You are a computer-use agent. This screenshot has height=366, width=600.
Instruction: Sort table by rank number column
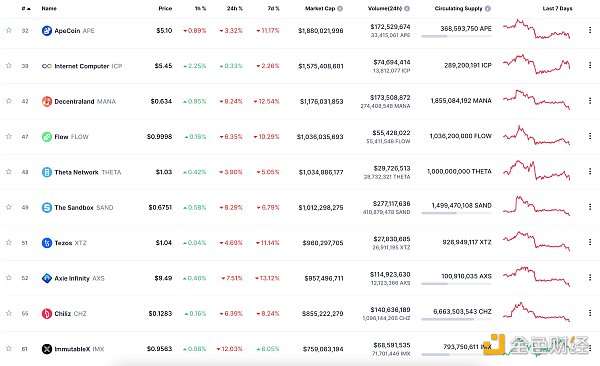(26, 8)
